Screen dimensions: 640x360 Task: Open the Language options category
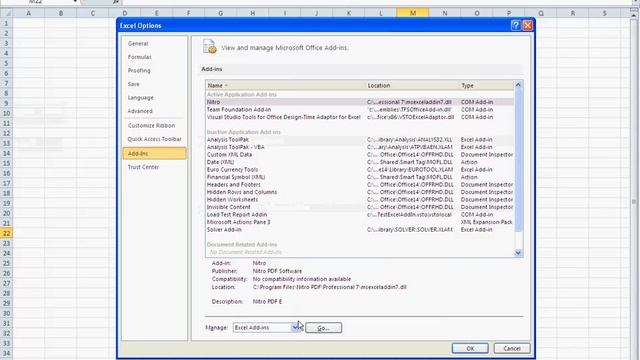click(x=140, y=98)
